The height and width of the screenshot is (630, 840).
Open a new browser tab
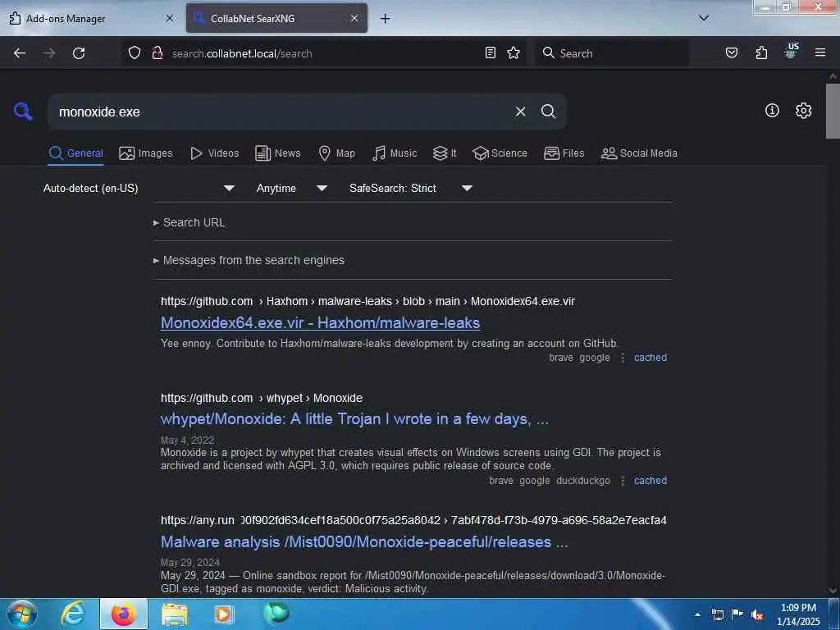(386, 18)
